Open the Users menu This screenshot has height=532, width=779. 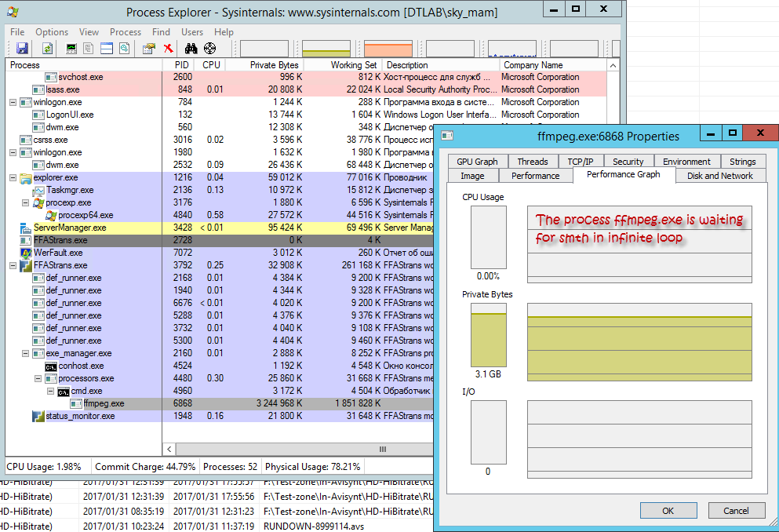tap(192, 32)
